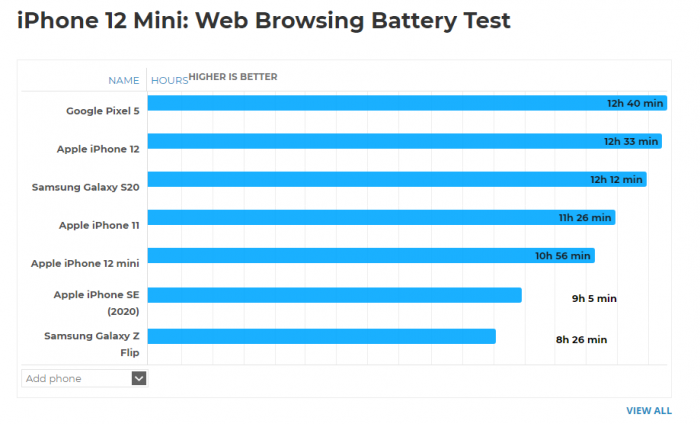Click the Apple iPhone 12 battery bar
Image resolution: width=700 pixels, height=424 pixels.
pos(403,141)
